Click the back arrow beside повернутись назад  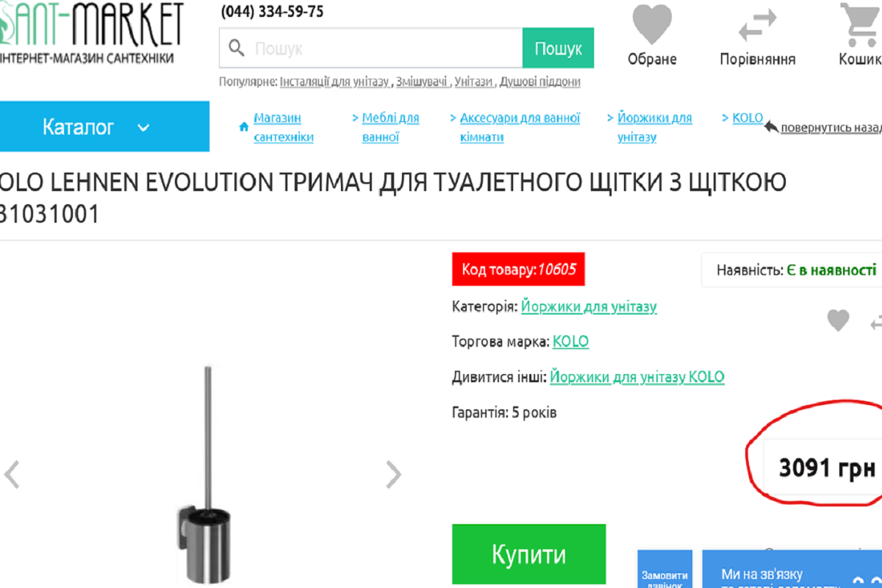771,127
